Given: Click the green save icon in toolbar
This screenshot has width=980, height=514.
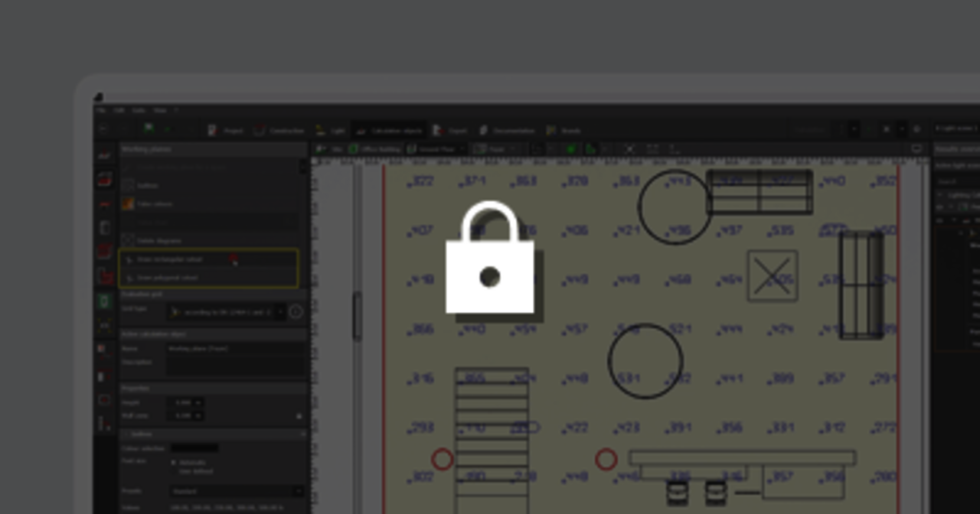Looking at the screenshot, I should click(x=149, y=130).
